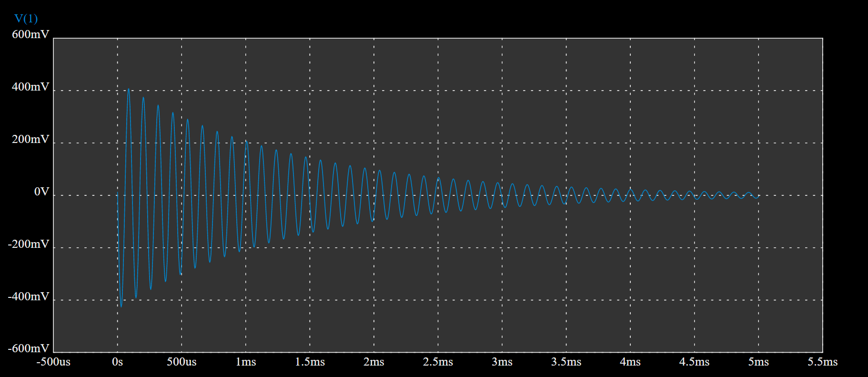Click the 2ms x-axis label
Image resolution: width=868 pixels, height=377 pixels.
374,362
